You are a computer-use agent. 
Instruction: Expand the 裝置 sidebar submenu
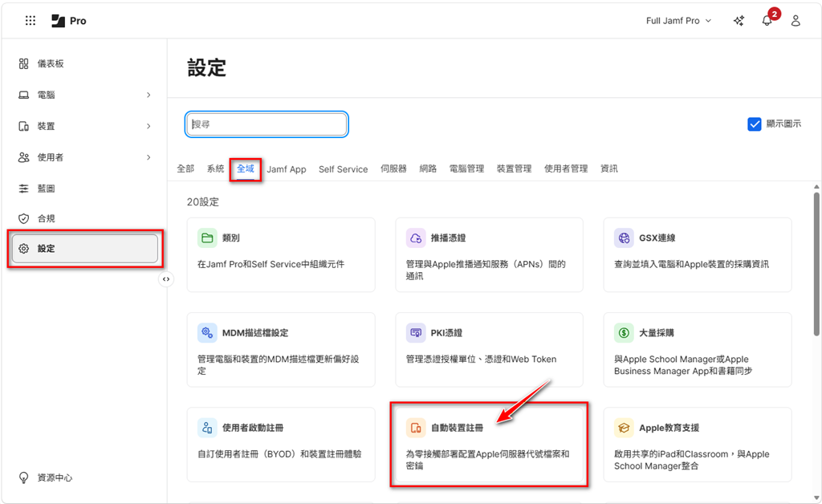[x=149, y=126]
